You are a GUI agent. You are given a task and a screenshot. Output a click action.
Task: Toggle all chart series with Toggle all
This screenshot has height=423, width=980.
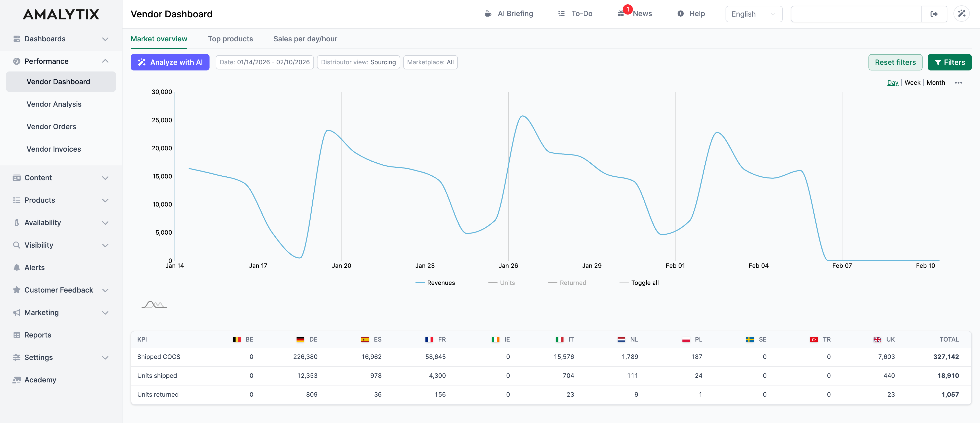pyautogui.click(x=640, y=283)
